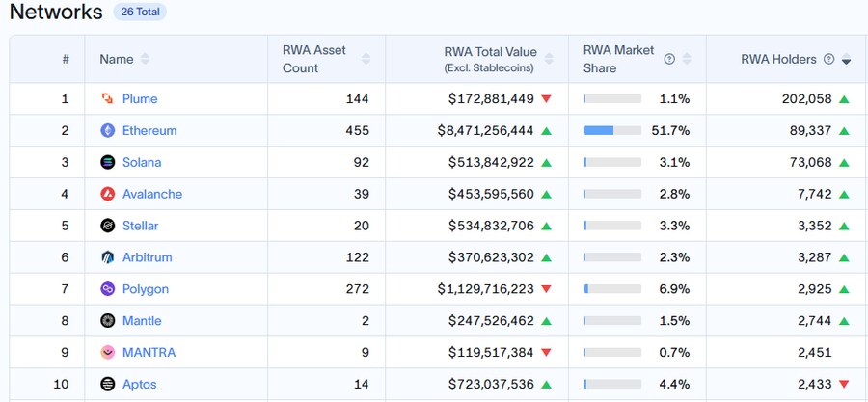Toggle RWA Holders descending sort arrow
868x402 pixels.
pos(846,60)
